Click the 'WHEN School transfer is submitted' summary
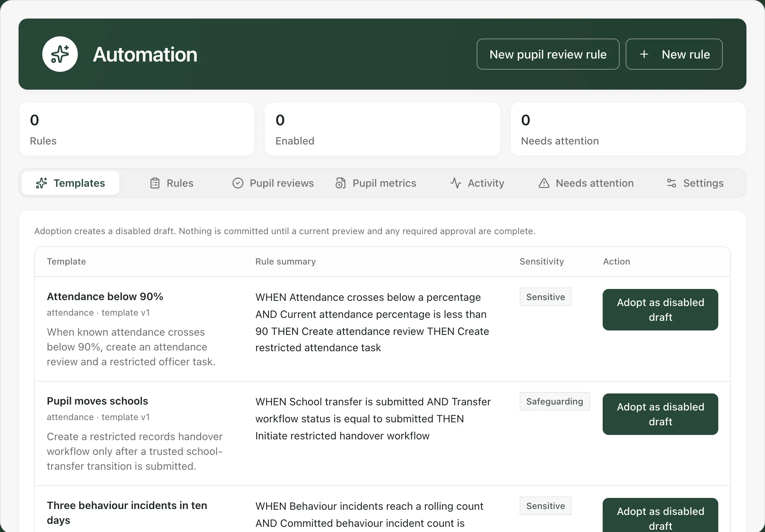The image size is (765, 532). click(x=373, y=419)
